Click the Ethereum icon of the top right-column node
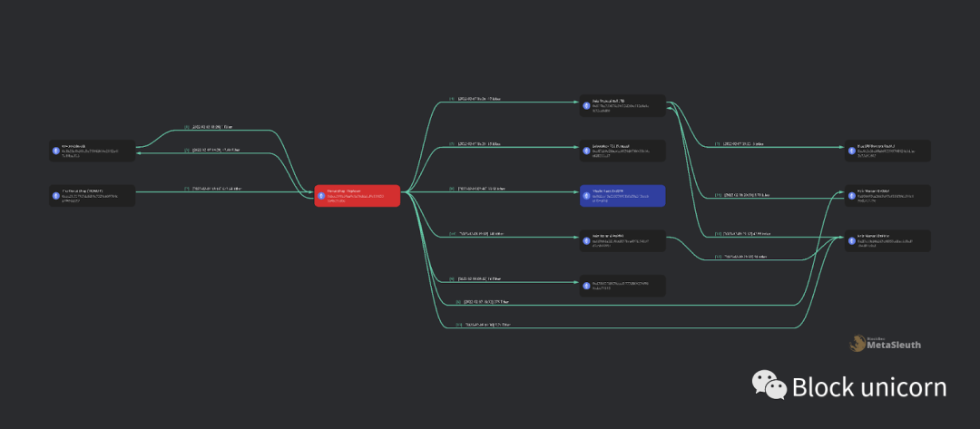The height and width of the screenshot is (429, 980). 852,151
